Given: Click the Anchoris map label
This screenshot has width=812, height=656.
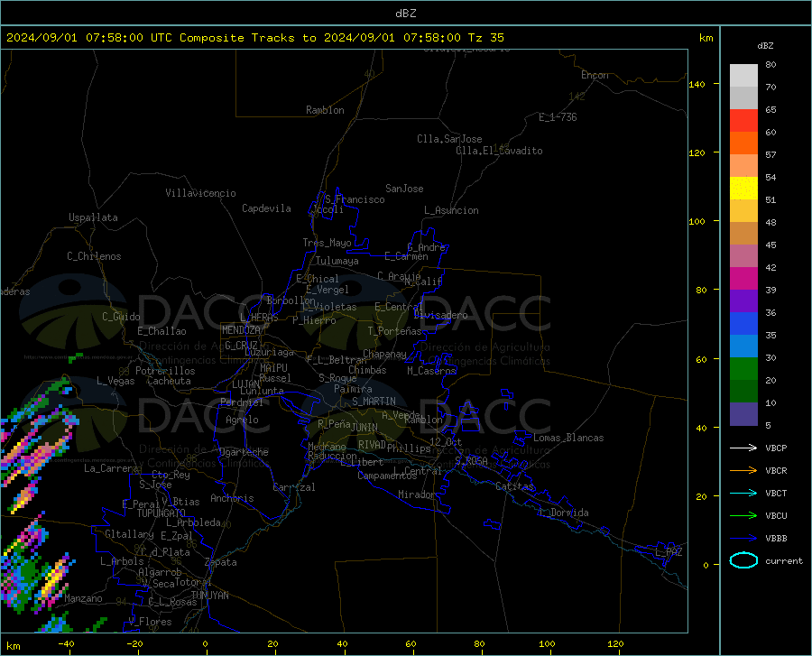Looking at the screenshot, I should click(x=232, y=498).
